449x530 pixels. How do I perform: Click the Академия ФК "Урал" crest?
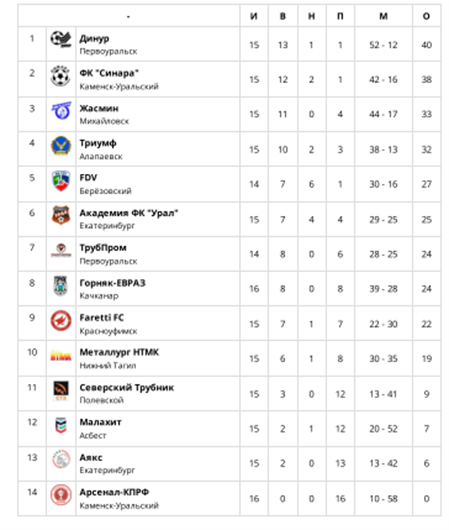[61, 215]
